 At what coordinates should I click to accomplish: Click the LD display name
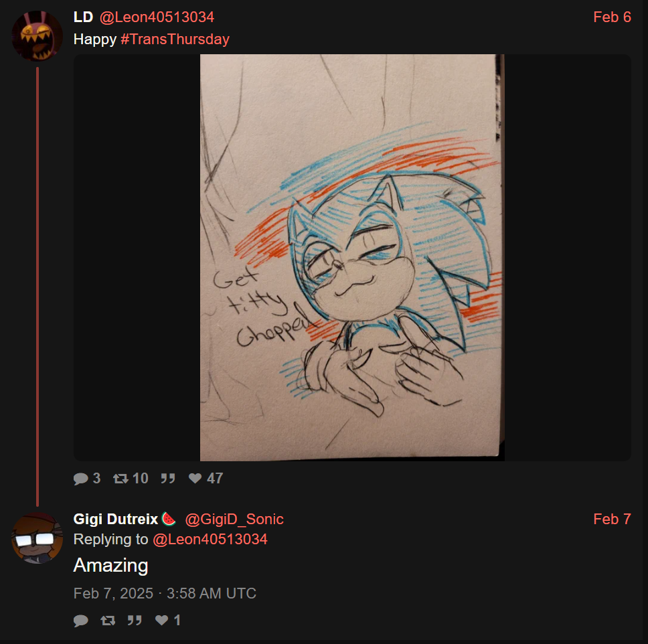click(83, 17)
